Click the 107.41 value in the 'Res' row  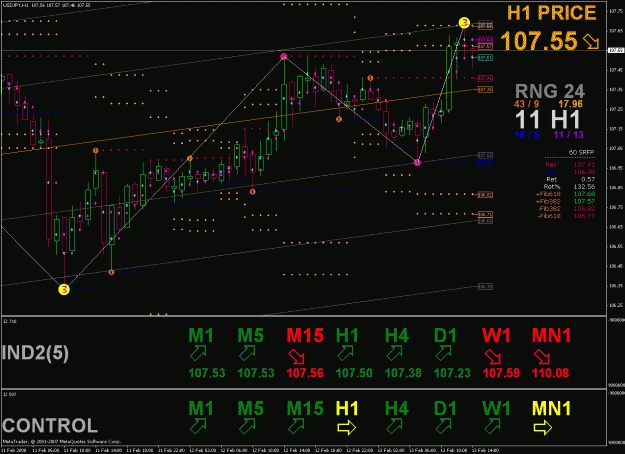[584, 165]
